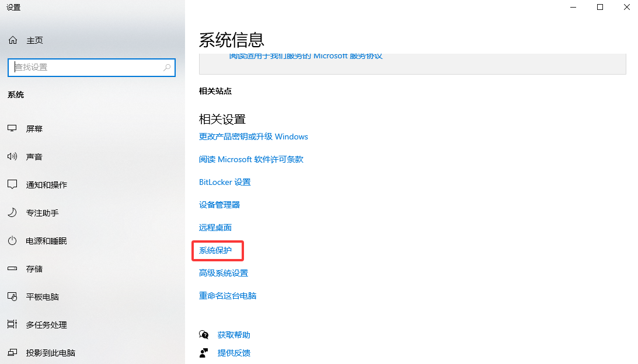The image size is (638, 364).
Task: Open 阅读 Microsoft 软件许可条款 link
Action: click(251, 159)
